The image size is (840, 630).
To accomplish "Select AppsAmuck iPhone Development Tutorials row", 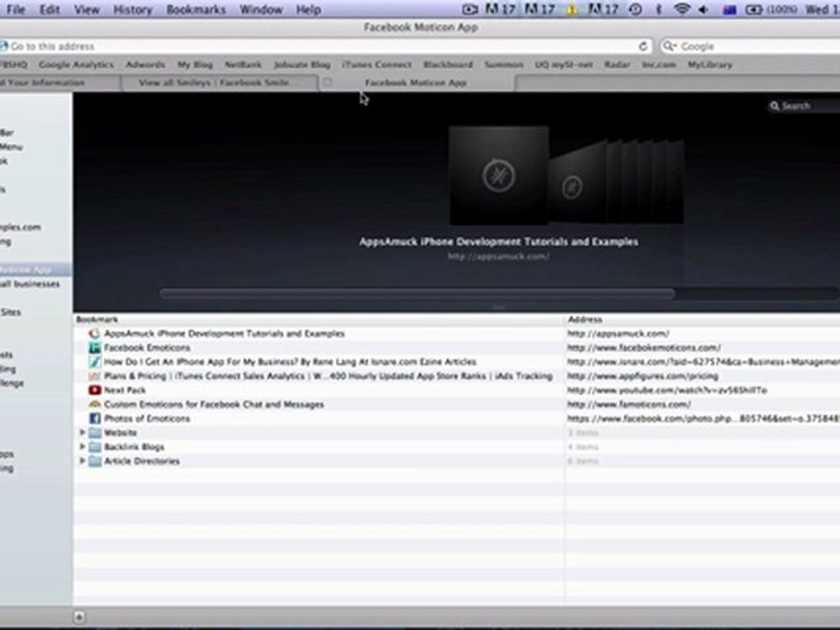I will point(457,333).
